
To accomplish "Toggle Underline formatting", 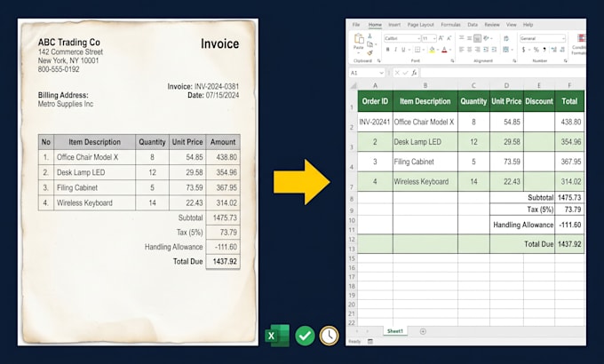I will 403,50.
